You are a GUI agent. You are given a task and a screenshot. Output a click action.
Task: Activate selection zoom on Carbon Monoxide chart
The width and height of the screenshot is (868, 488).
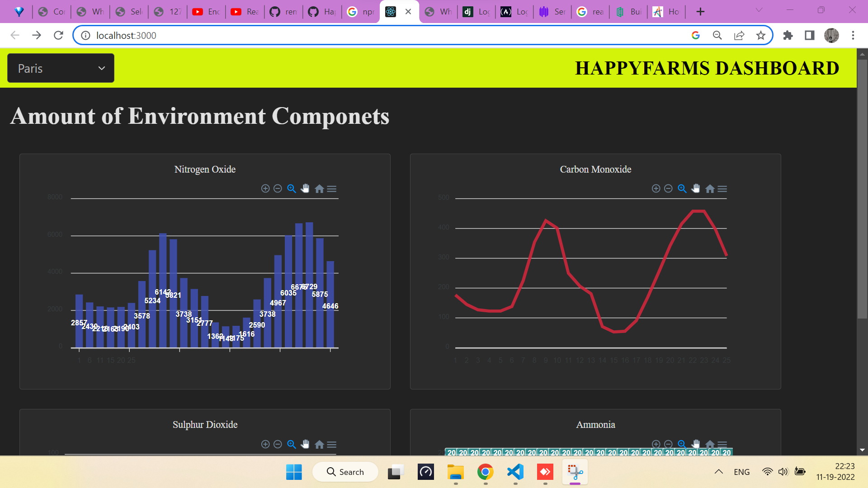point(681,188)
